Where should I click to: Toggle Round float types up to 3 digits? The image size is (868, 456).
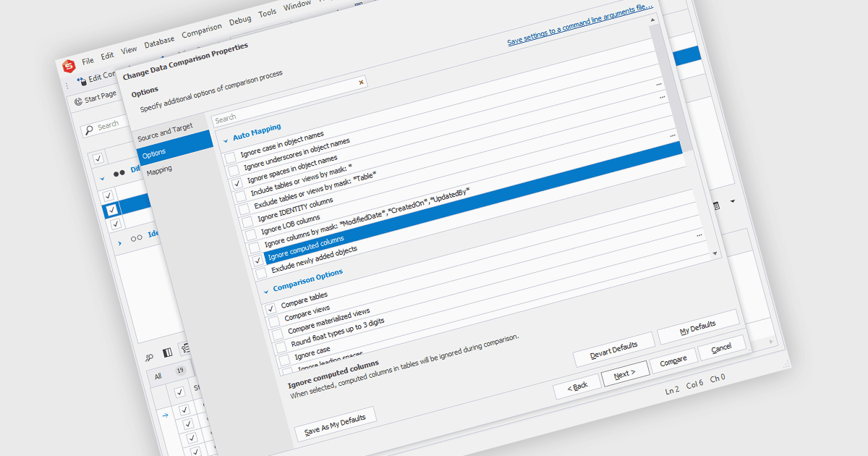(281, 347)
